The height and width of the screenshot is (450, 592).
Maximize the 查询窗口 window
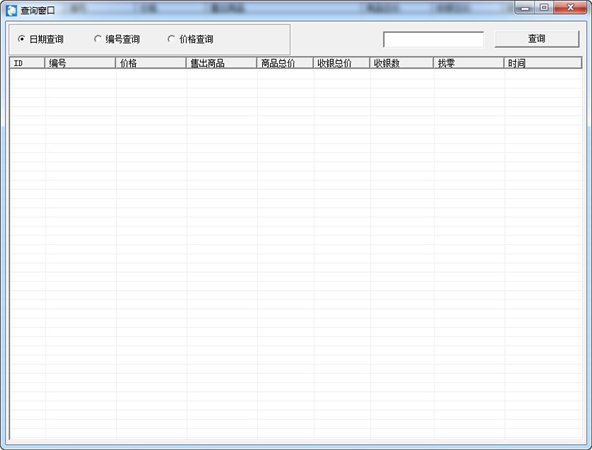click(x=544, y=8)
